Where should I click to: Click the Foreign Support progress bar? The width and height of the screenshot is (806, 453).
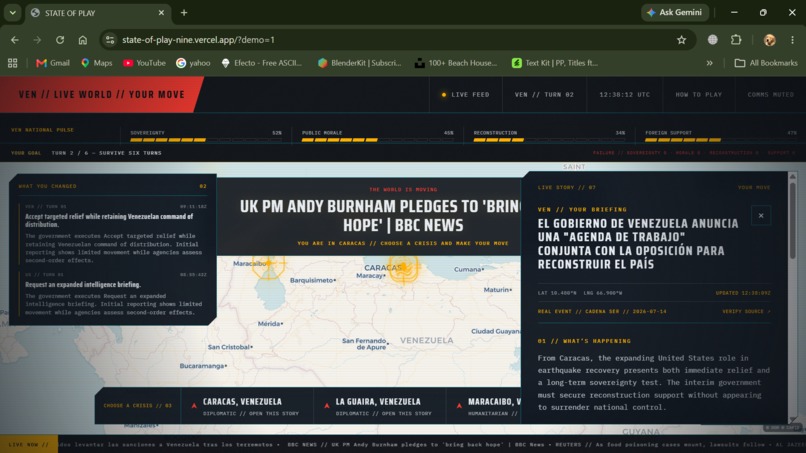coord(721,139)
